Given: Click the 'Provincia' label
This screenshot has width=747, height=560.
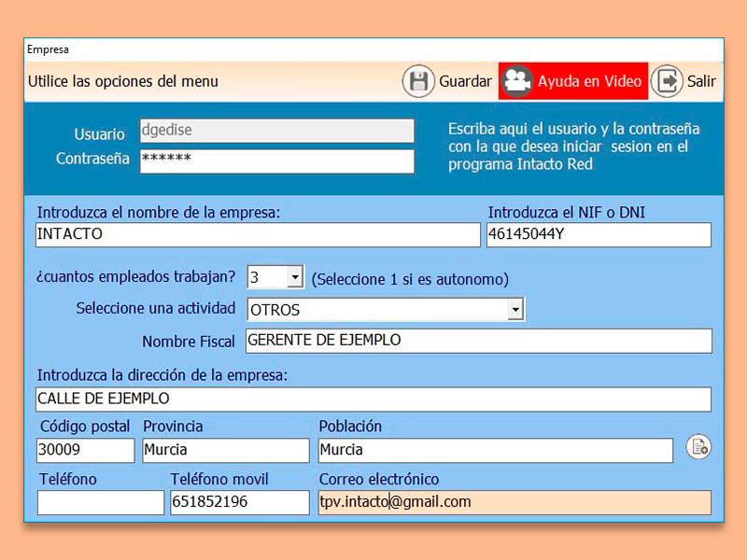Looking at the screenshot, I should point(173,427).
